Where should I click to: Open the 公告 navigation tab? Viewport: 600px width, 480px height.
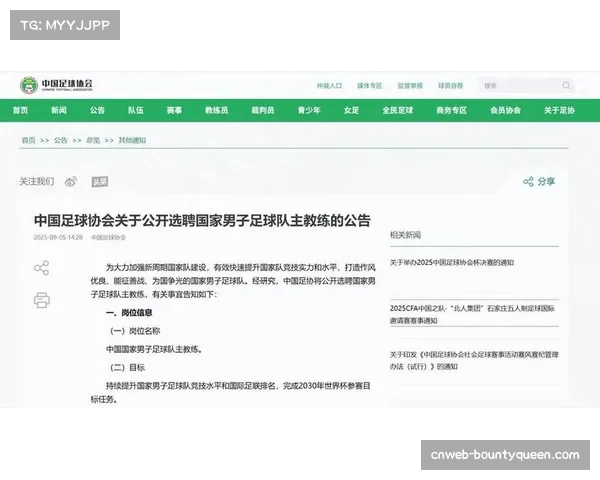[x=97, y=111]
